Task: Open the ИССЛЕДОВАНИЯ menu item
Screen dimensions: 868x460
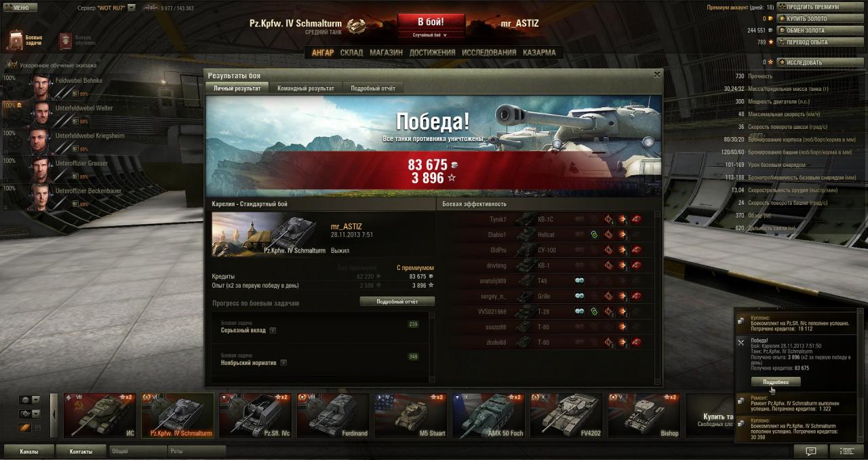Action: [x=489, y=52]
